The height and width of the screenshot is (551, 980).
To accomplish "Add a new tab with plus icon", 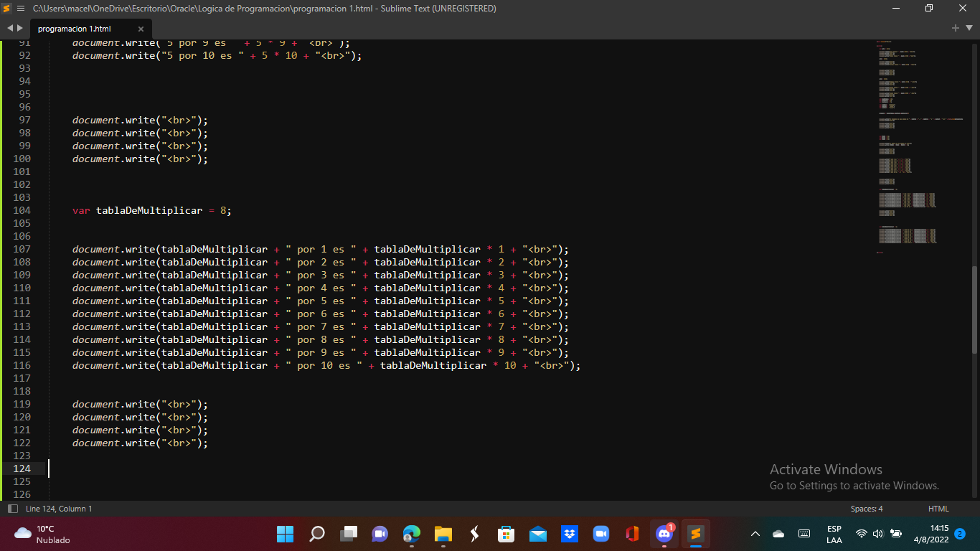I will point(956,28).
